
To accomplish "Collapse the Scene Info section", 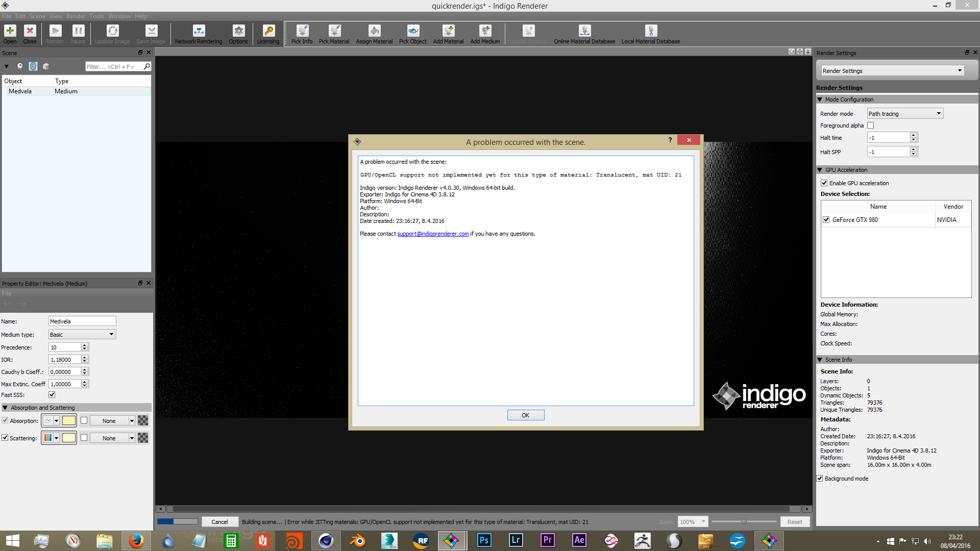I will tap(820, 360).
